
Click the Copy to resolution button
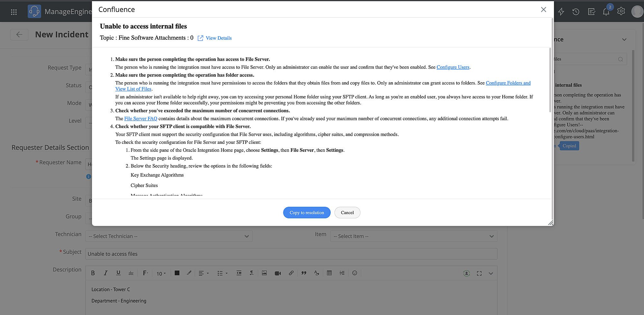[x=307, y=212]
